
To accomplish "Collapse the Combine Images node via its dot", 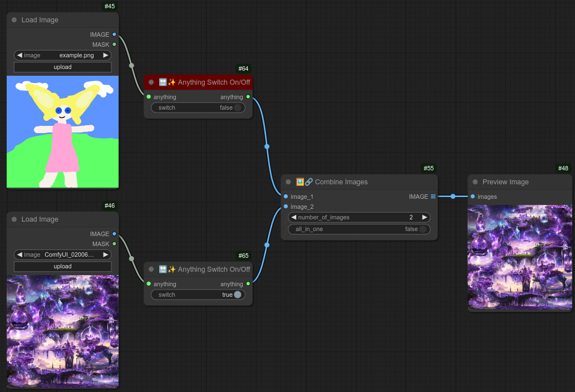I will 288,182.
